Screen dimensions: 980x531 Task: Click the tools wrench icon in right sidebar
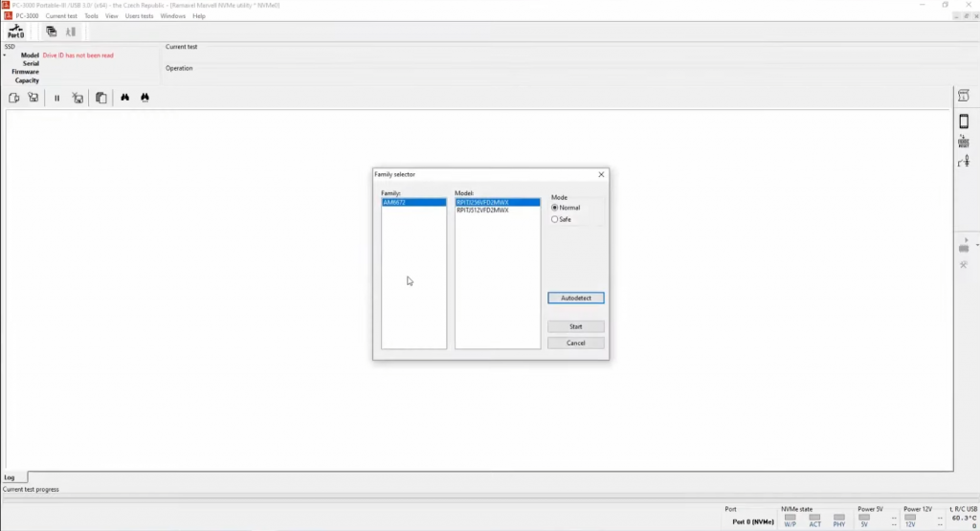click(964, 264)
